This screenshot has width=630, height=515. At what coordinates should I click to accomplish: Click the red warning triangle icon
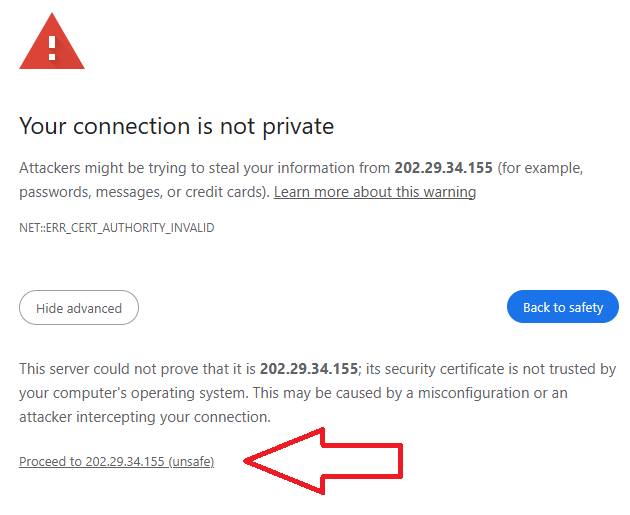(x=52, y=44)
